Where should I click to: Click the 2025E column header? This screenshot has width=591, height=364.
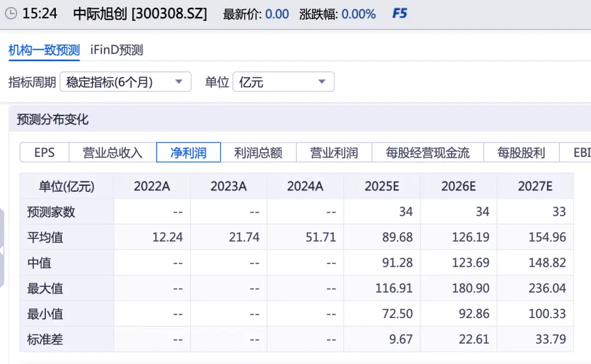coord(381,186)
